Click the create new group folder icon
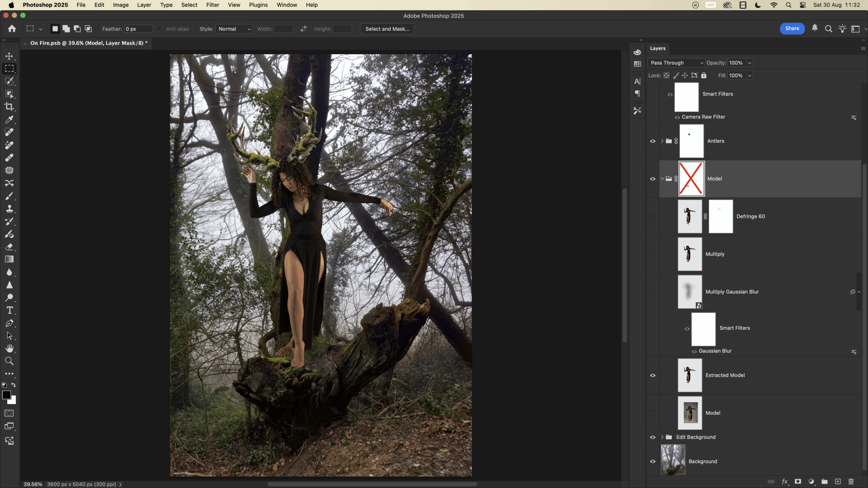 (824, 482)
